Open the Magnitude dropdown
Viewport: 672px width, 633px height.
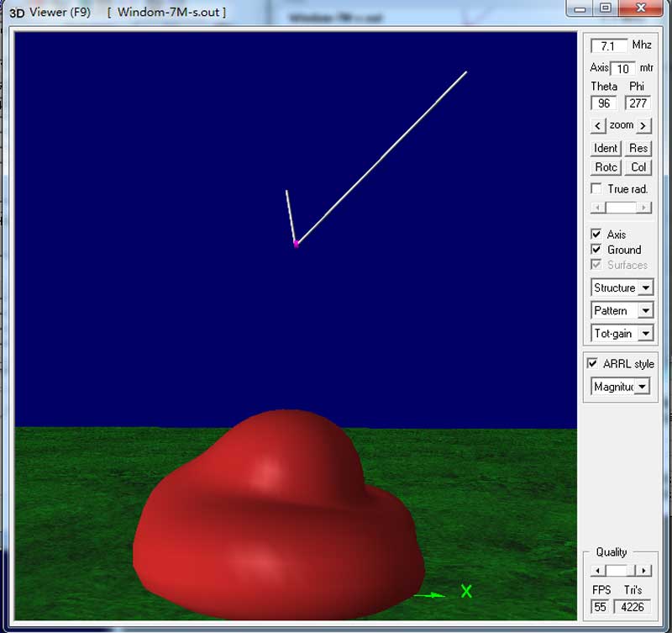click(620, 387)
